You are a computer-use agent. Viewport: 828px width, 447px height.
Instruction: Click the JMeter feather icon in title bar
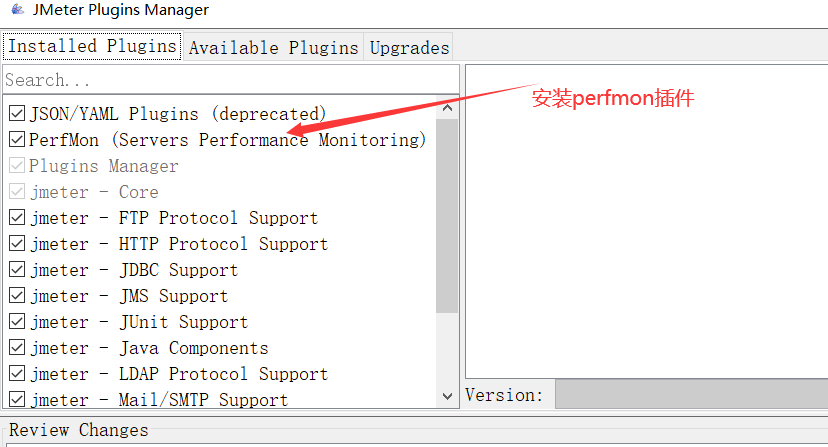coord(15,11)
